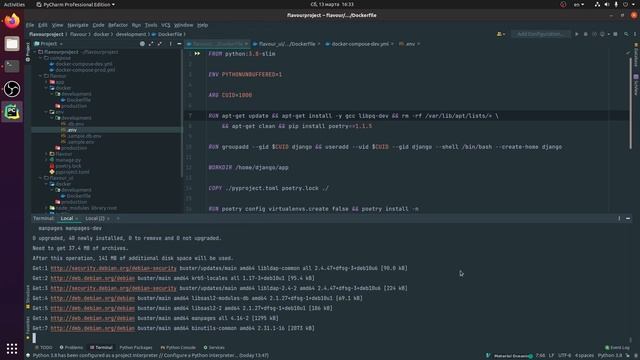Click Activities in the top bar

14,4
